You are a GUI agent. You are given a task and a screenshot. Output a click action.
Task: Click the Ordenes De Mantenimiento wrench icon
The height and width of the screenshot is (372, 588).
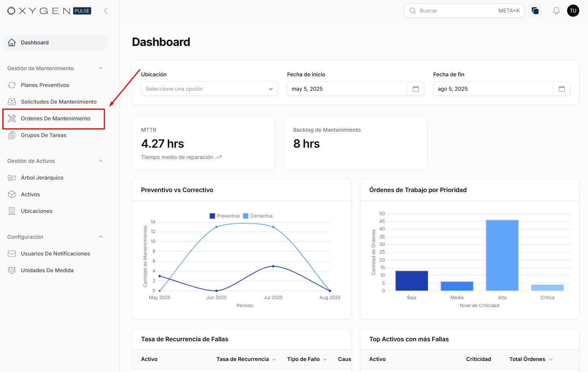coord(12,118)
